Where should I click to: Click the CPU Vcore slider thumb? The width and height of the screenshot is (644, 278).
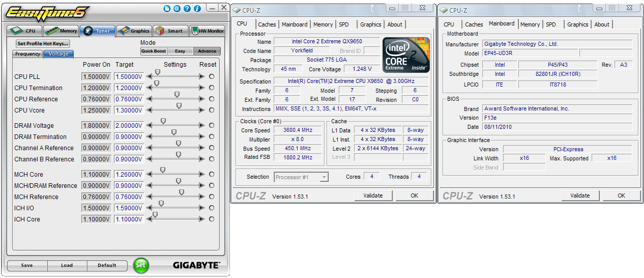[179, 106]
